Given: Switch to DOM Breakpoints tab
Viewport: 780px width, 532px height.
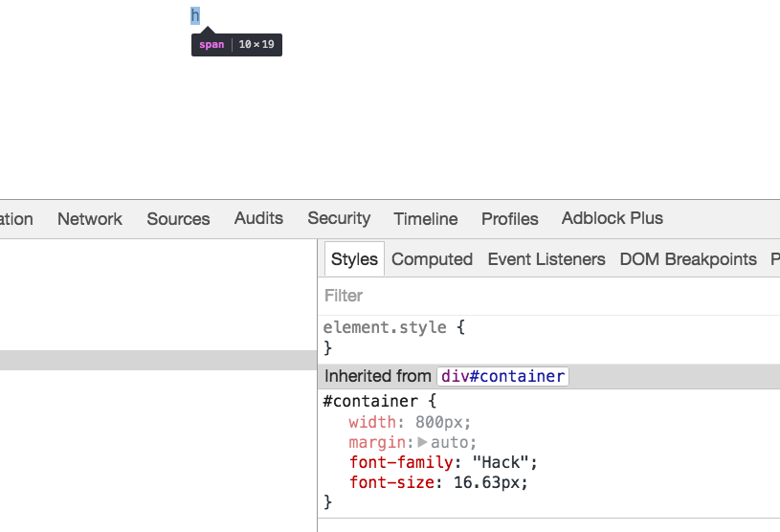Looking at the screenshot, I should click(x=688, y=259).
